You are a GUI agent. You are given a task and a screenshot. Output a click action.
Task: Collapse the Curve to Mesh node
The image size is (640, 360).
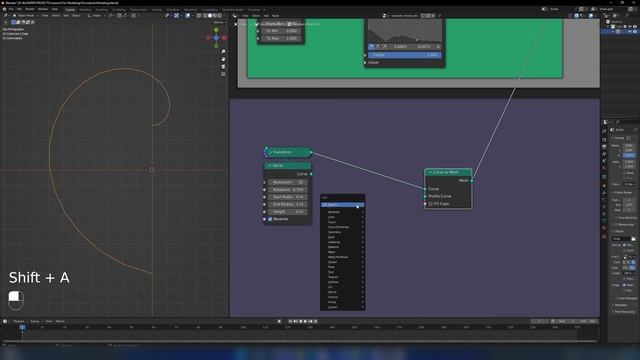click(429, 172)
